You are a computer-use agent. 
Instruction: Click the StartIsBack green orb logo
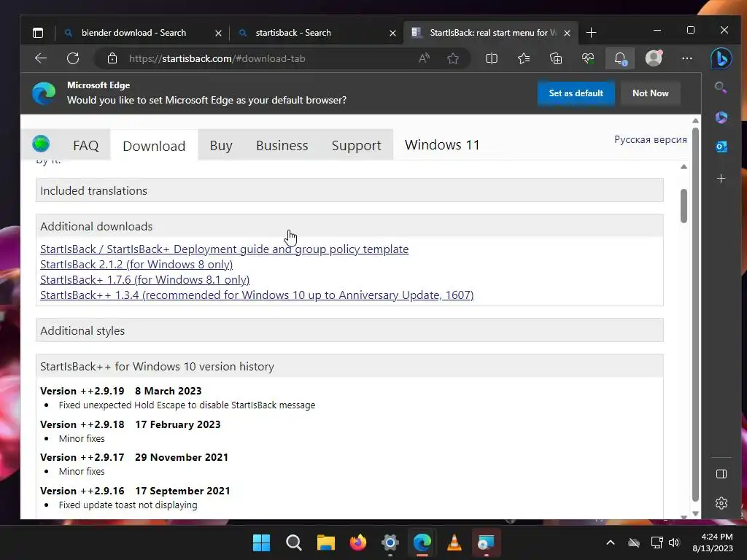pos(41,144)
